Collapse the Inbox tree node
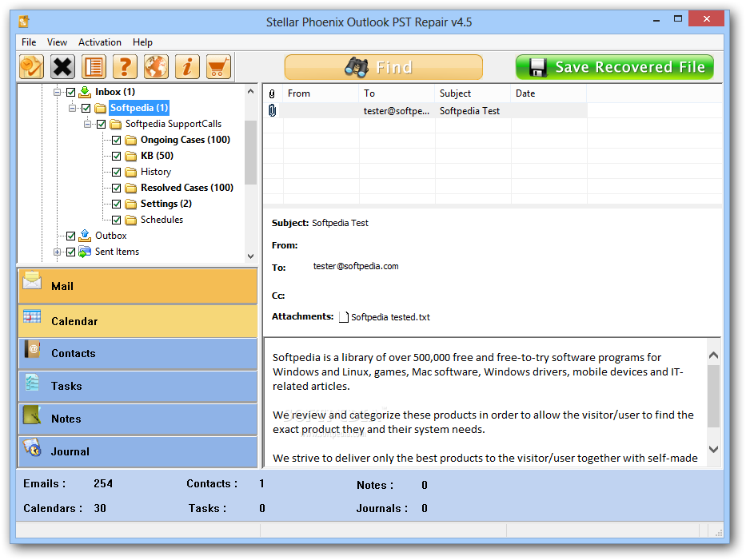 click(57, 92)
